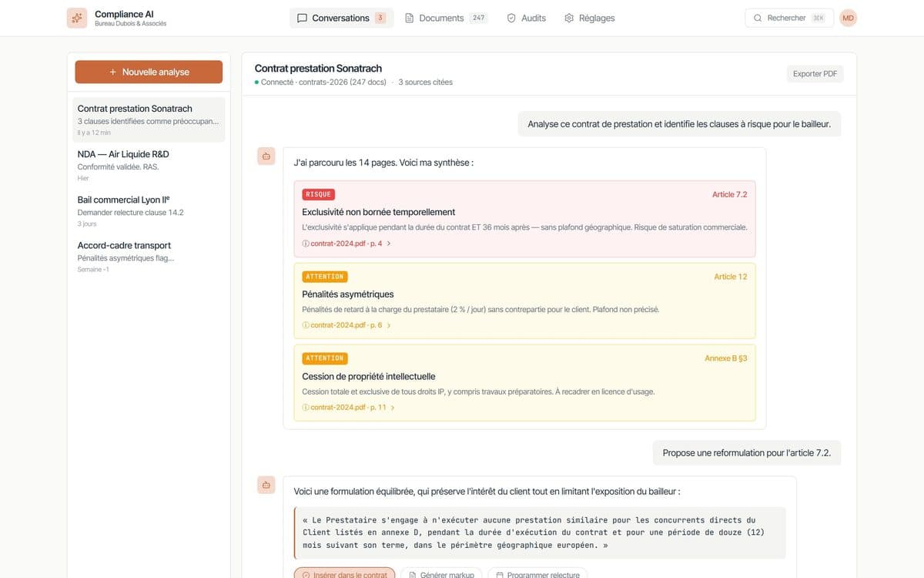Click the ATTENTION tag on Pénalités asymétriques card
This screenshot has width=924, height=578.
(324, 277)
